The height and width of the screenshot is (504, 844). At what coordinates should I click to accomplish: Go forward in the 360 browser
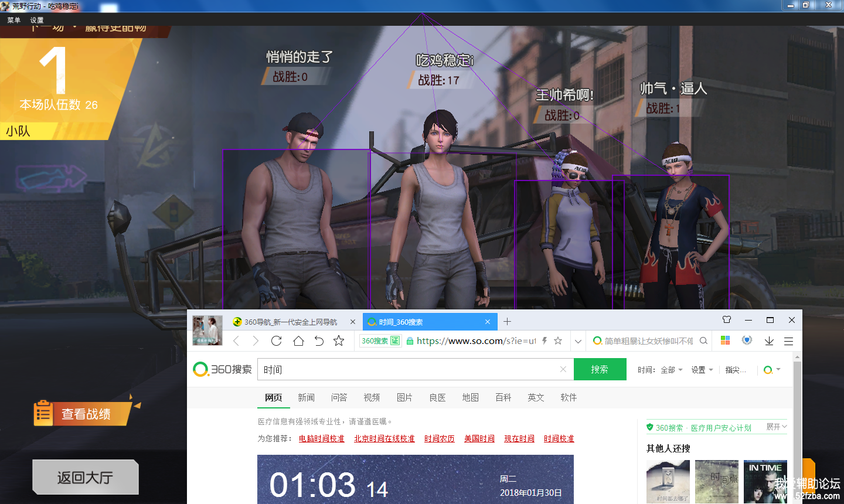(256, 340)
